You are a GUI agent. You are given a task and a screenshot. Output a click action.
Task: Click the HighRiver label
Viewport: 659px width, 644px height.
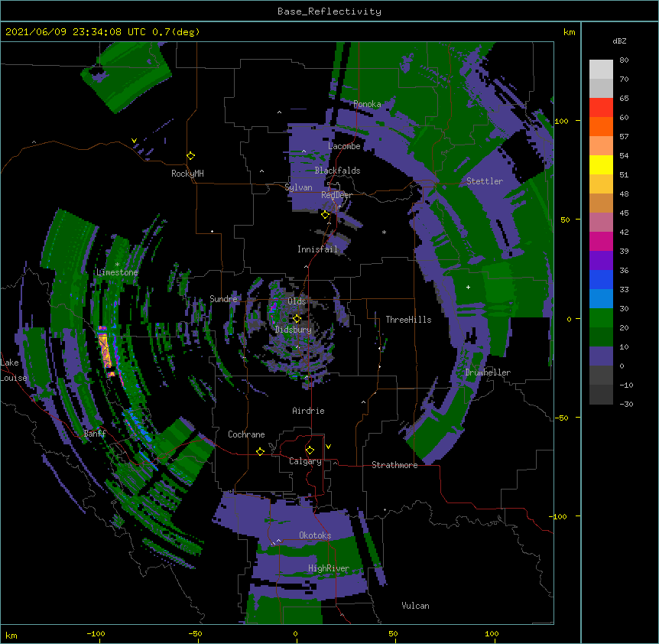pyautogui.click(x=329, y=568)
